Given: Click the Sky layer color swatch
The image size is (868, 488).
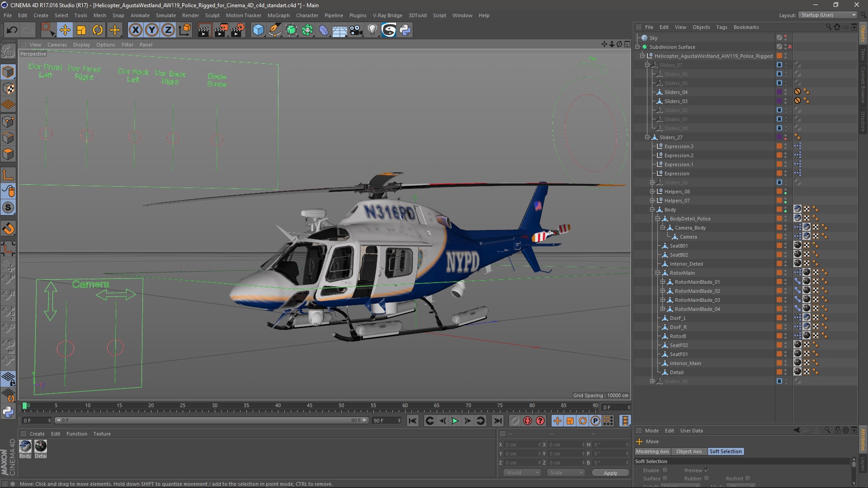Looking at the screenshot, I should 779,38.
